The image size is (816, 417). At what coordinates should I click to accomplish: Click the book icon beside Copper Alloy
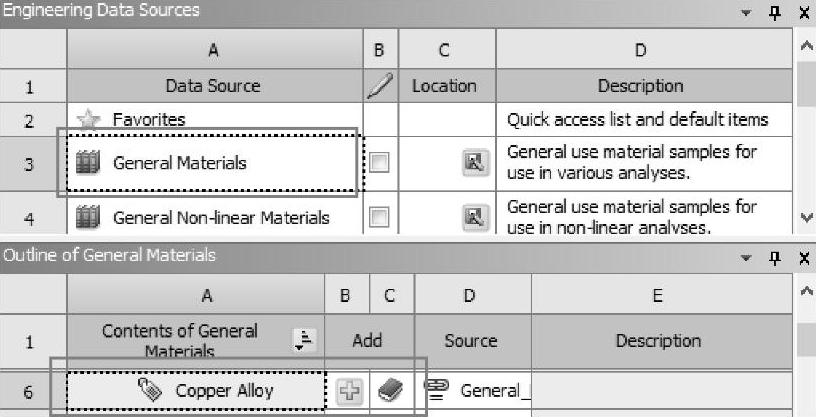pyautogui.click(x=390, y=391)
